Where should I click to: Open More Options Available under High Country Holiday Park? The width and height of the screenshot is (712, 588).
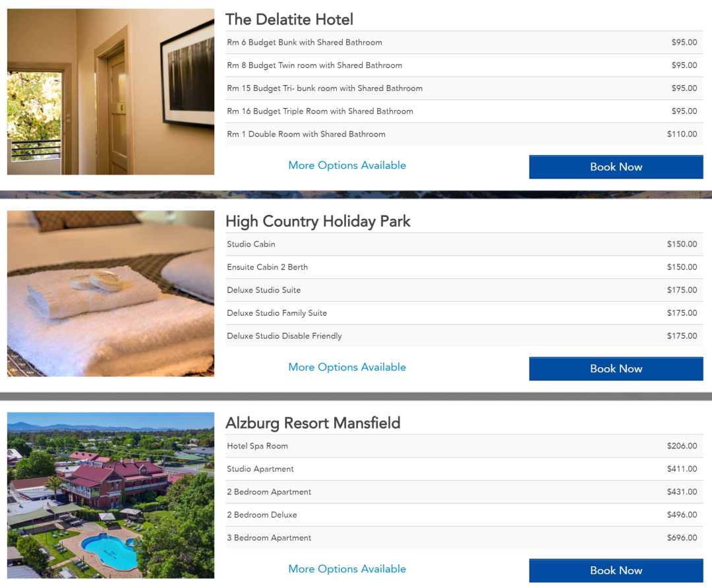point(347,367)
